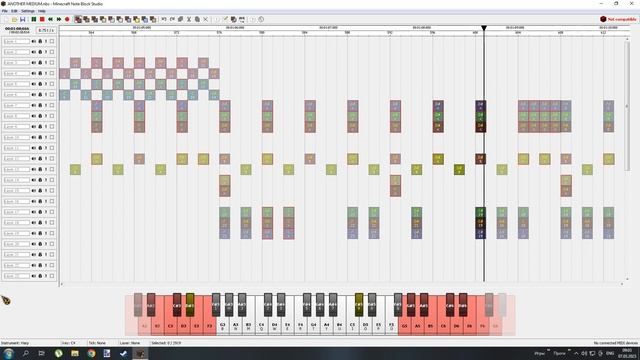640x360 pixels.
Task: Play the C5 white piano key
Action: [x=352, y=325]
